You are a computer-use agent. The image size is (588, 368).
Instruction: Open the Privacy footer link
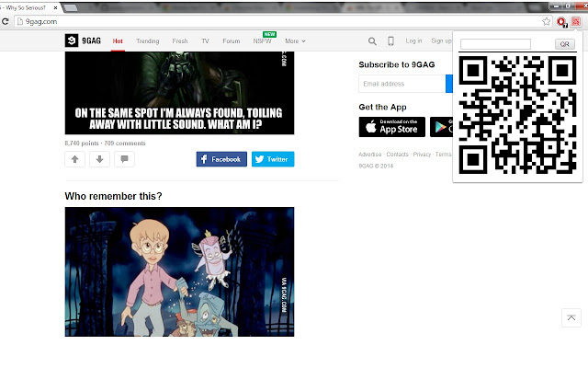(422, 155)
